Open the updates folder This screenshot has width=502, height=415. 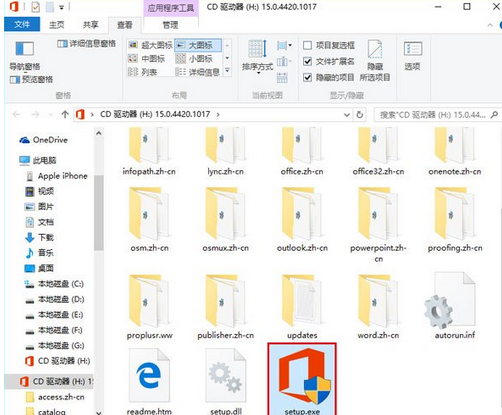pos(302,307)
